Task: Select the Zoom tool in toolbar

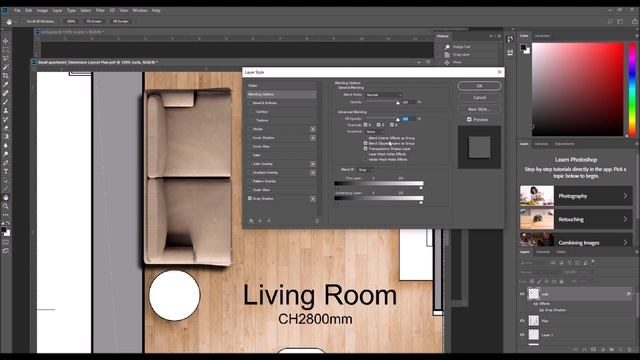Action: pos(6,206)
